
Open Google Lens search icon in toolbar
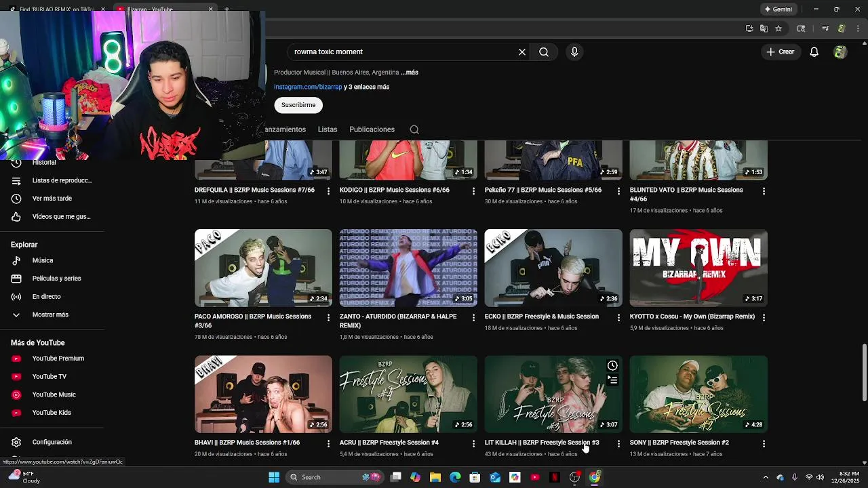click(801, 28)
